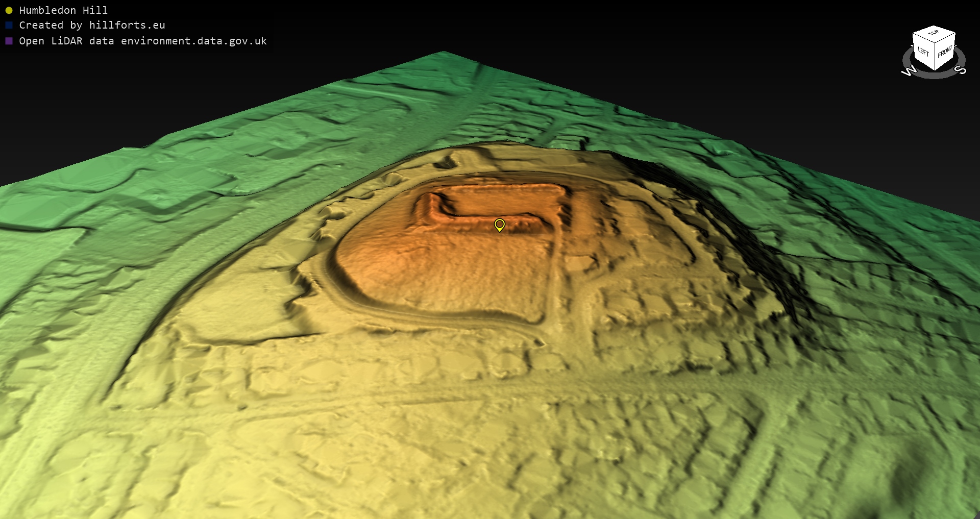Toggle the dark blue legend square

click(x=9, y=25)
